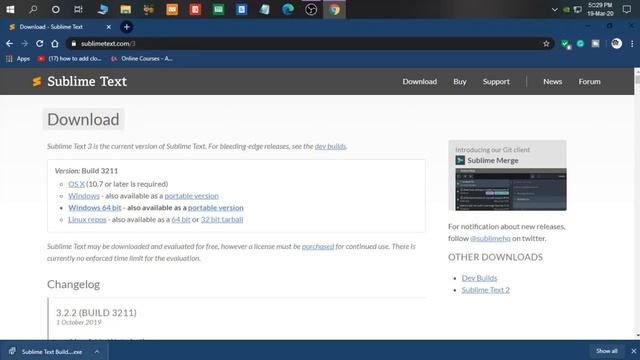Open the red app icon on taskbar

(x=196, y=9)
